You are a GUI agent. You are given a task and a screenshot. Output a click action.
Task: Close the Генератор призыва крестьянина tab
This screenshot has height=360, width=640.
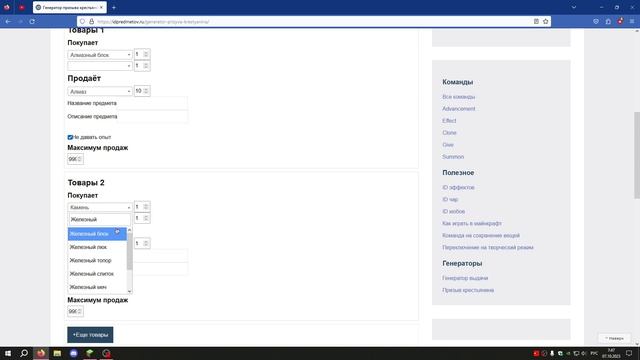[102, 7]
